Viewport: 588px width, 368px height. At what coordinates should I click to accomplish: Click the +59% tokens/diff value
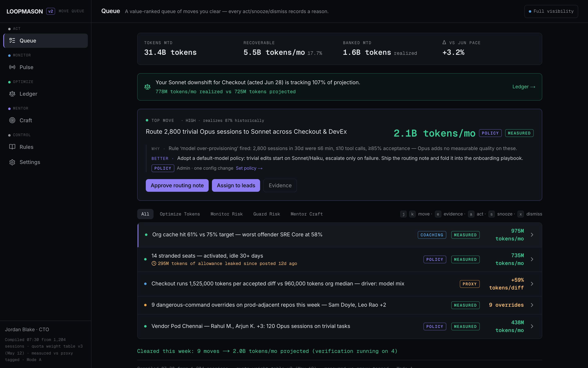(x=506, y=284)
